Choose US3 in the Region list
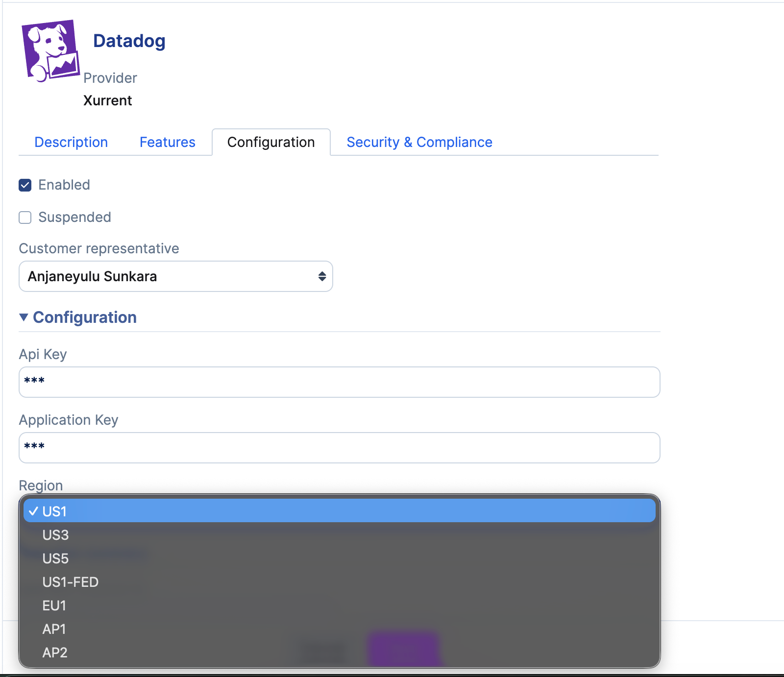The image size is (784, 677). (x=340, y=535)
